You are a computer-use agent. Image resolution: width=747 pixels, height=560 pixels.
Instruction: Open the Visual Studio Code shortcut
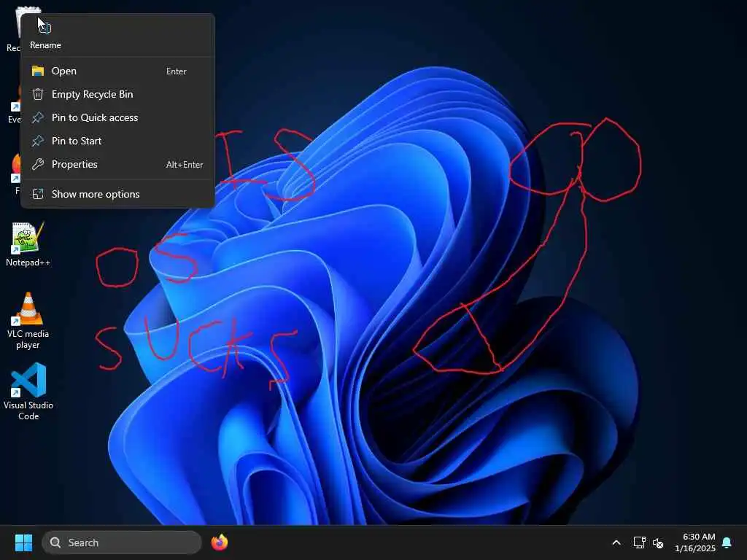click(x=28, y=392)
